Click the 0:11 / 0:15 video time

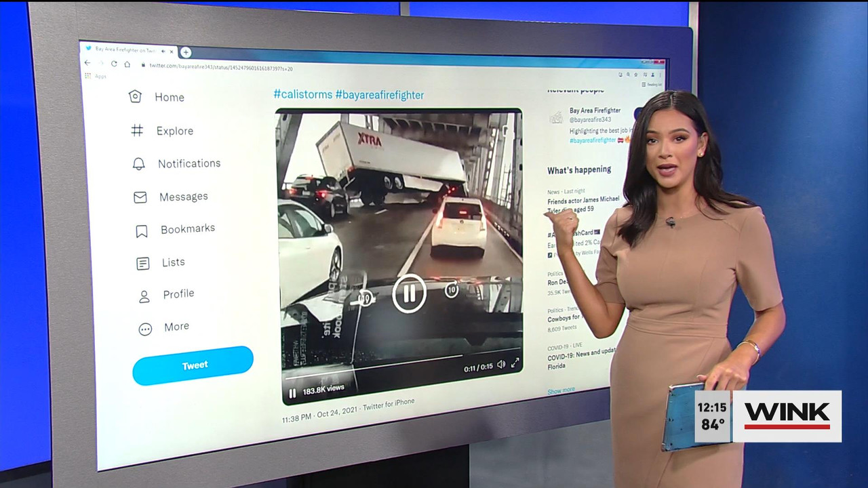coord(478,367)
